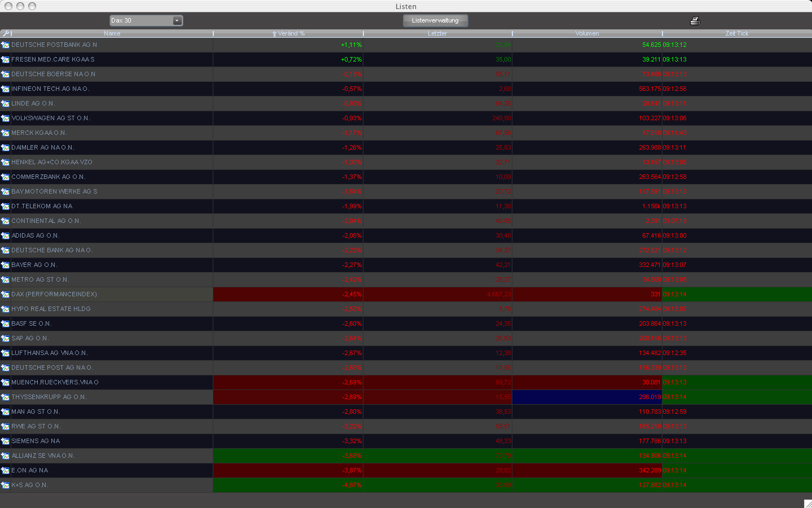This screenshot has height=508, width=812.
Task: Select the DEUTSCHE BANK AG NA O. row icon
Action: coord(5,250)
